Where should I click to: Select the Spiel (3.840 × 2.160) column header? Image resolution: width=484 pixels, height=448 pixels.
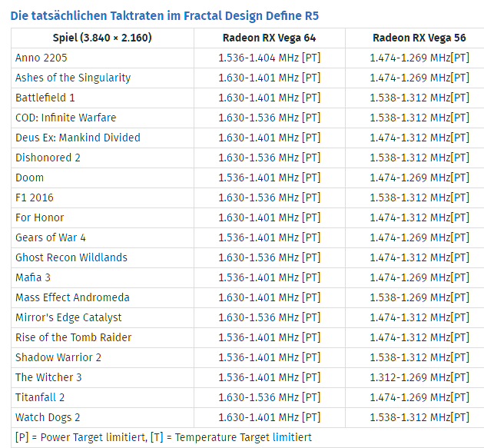[102, 38]
